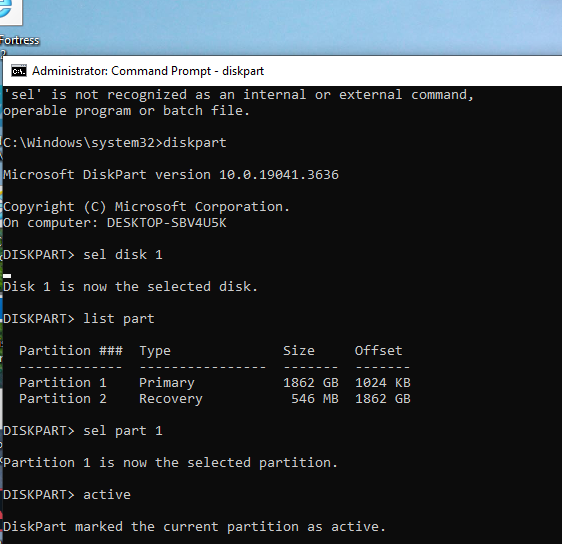Screen dimensions: 562x544
Task: Click the Microsoft DiskPart version 10.0.19041.3636 text
Action: coord(171,175)
